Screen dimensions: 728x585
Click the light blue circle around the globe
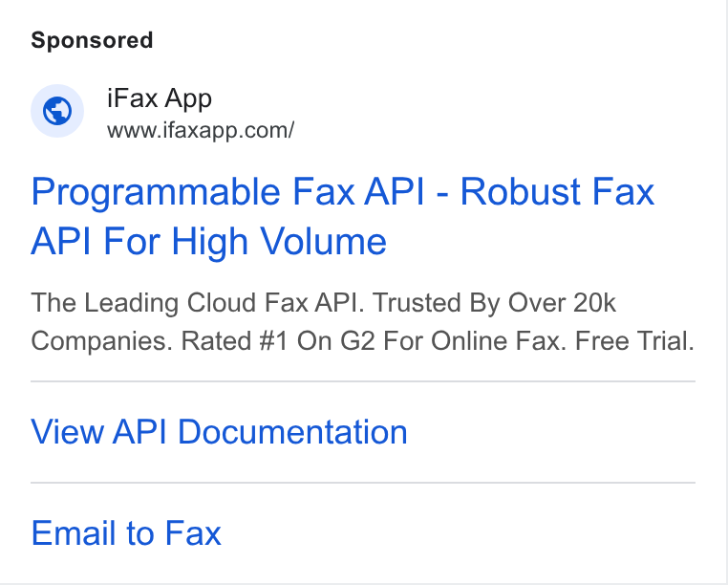[x=57, y=111]
